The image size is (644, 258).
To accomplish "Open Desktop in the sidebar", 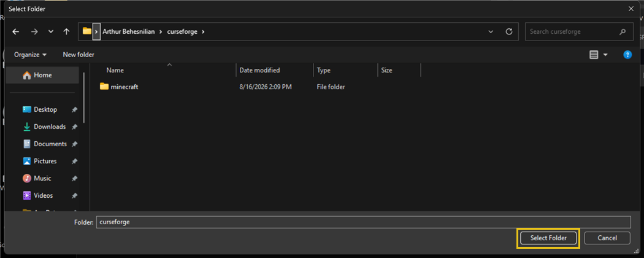I will 45,109.
